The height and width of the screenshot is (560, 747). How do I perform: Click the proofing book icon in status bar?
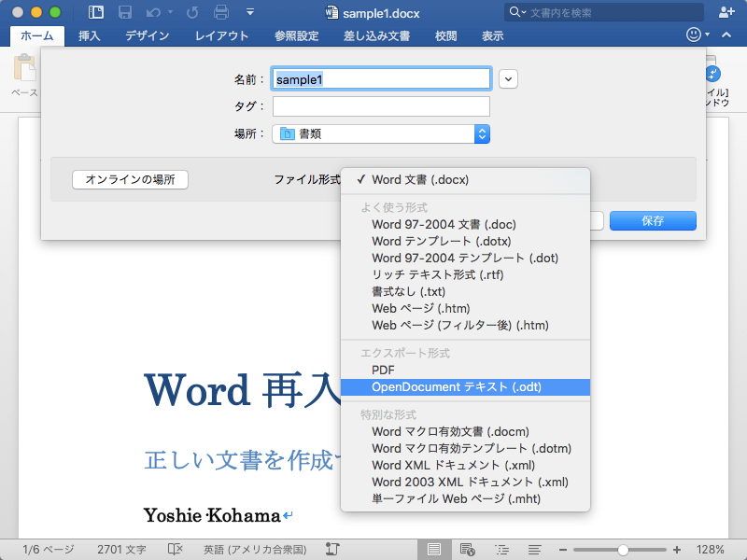point(176,550)
